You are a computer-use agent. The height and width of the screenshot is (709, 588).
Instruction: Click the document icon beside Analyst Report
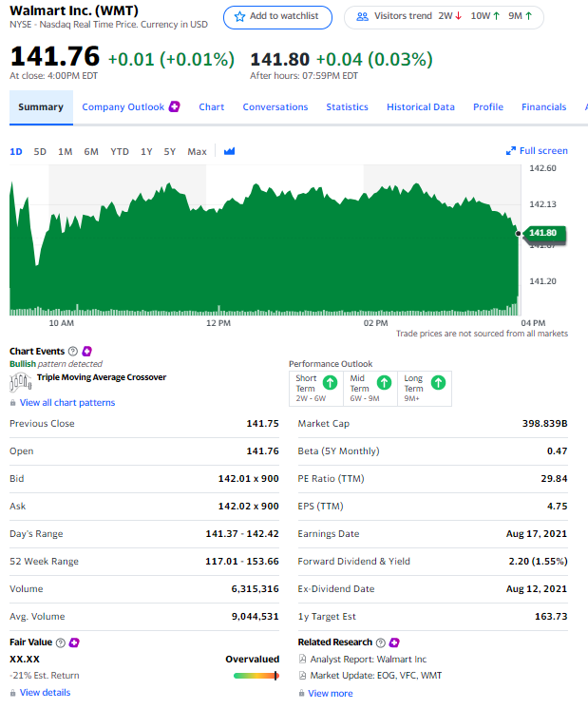pyautogui.click(x=302, y=660)
